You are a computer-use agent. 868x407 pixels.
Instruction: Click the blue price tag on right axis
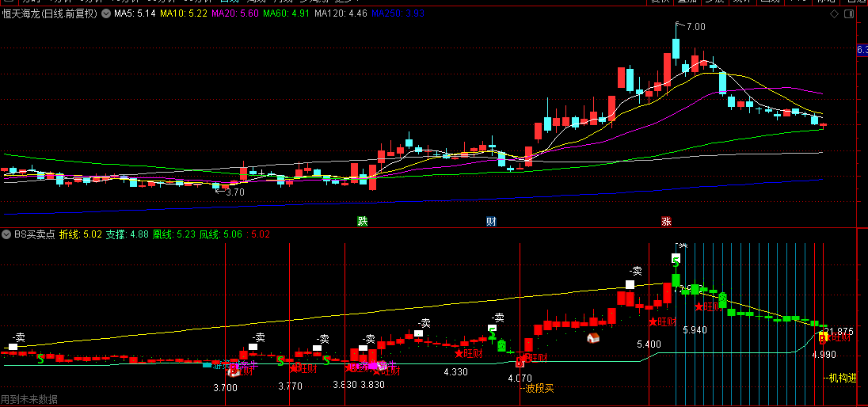coord(862,51)
